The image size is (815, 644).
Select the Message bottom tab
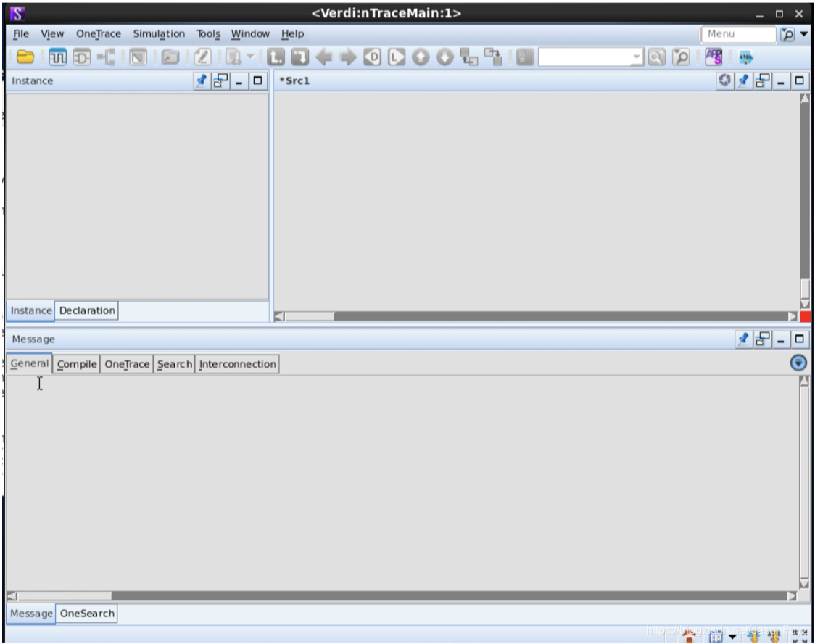[30, 614]
